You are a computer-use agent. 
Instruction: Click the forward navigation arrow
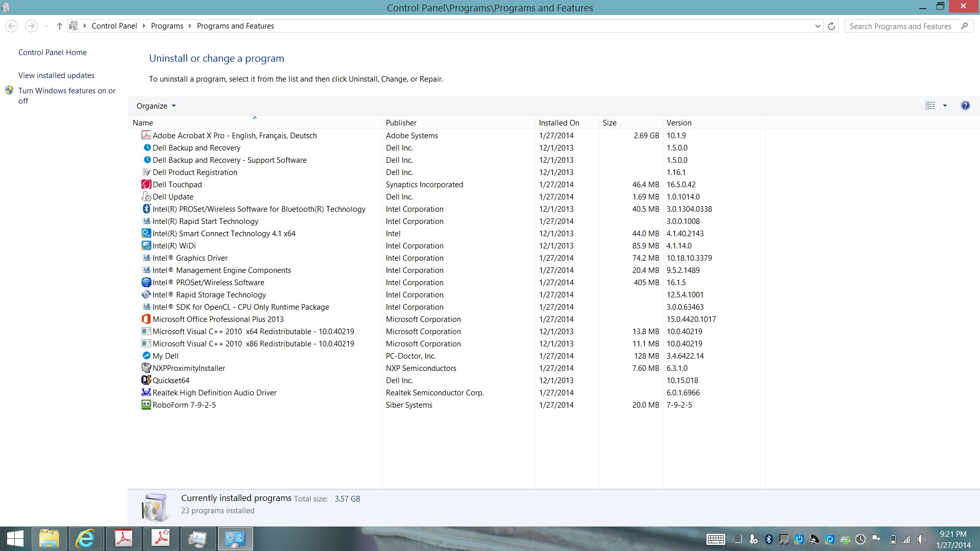click(x=31, y=26)
